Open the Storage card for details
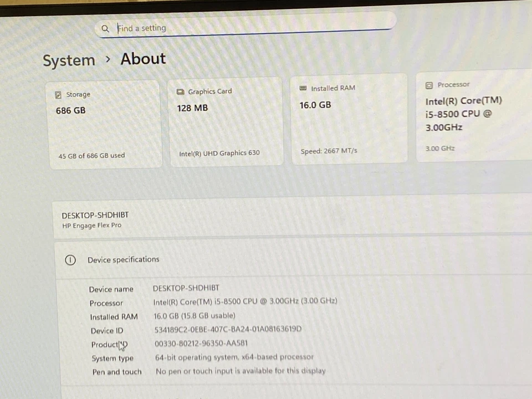Screen dimensions: 532x399 click(x=103, y=122)
